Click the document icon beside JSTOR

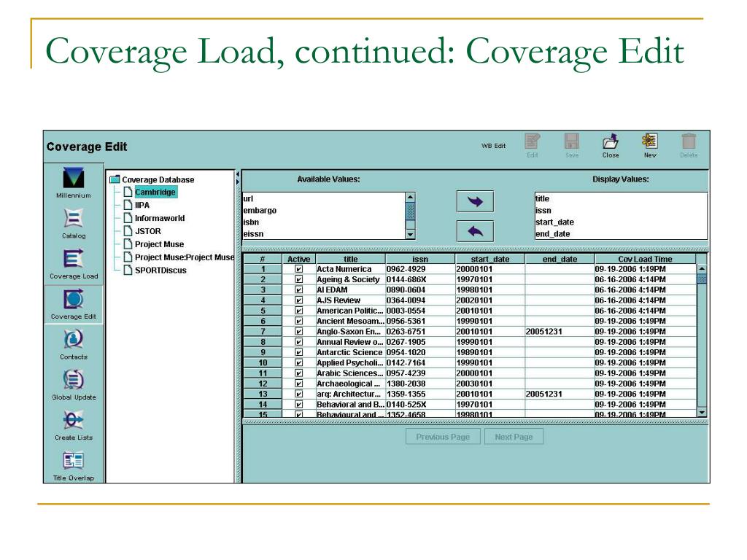[x=127, y=231]
